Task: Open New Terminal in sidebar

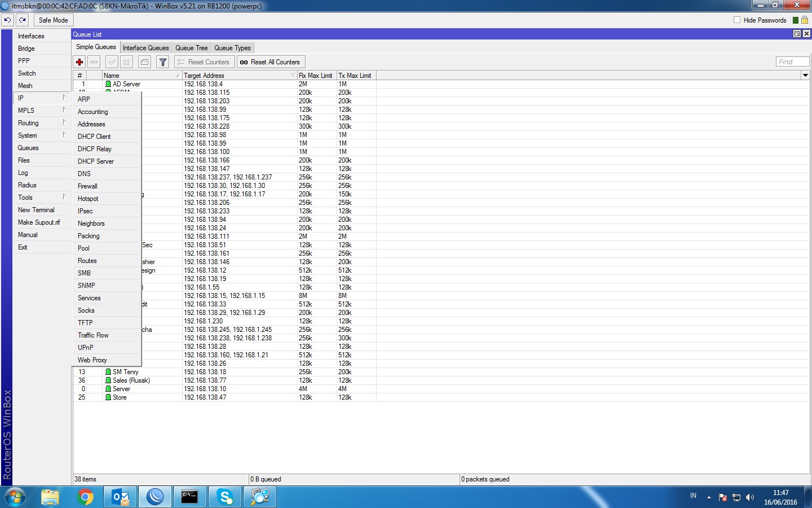Action: [42, 210]
